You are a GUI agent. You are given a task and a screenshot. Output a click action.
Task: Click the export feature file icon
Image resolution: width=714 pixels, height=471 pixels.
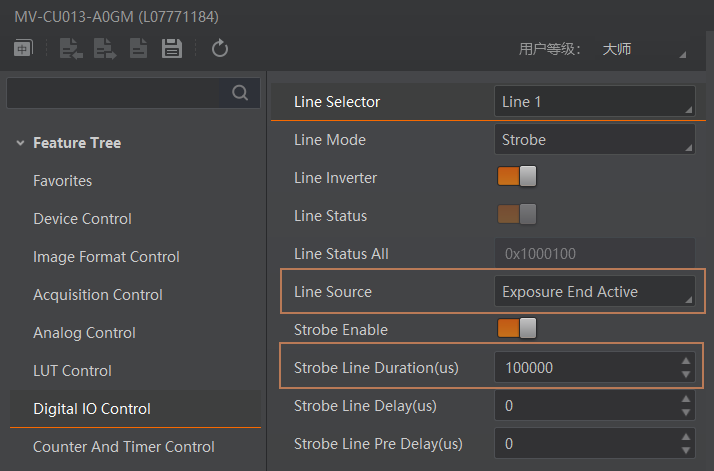click(105, 48)
